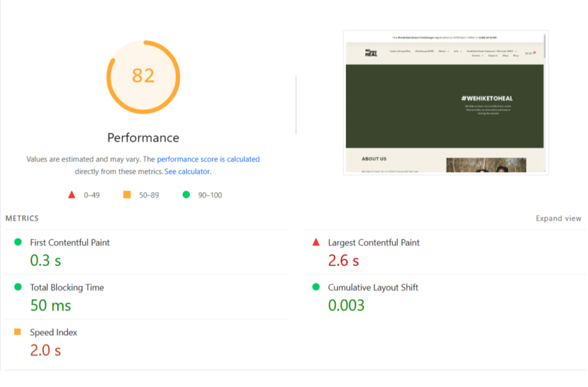Click the HEAL logo in the thumbnail
This screenshot has width=588, height=387.
click(x=371, y=53)
